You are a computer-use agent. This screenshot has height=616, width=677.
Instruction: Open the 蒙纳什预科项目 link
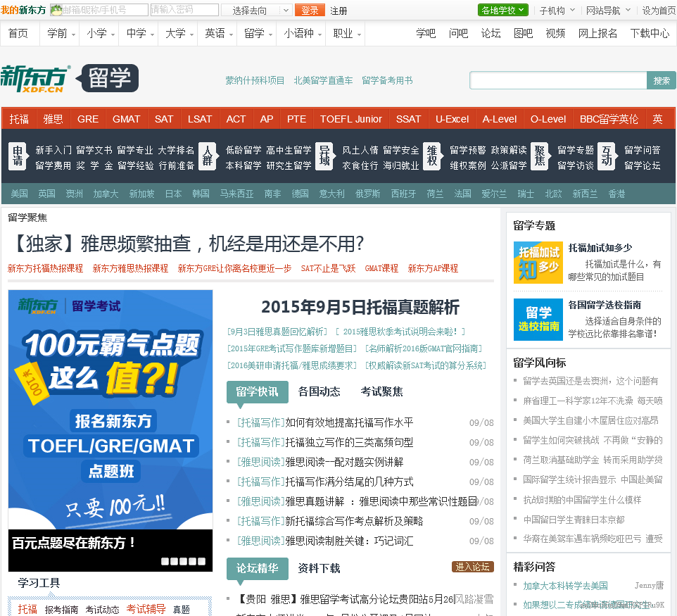coord(255,80)
